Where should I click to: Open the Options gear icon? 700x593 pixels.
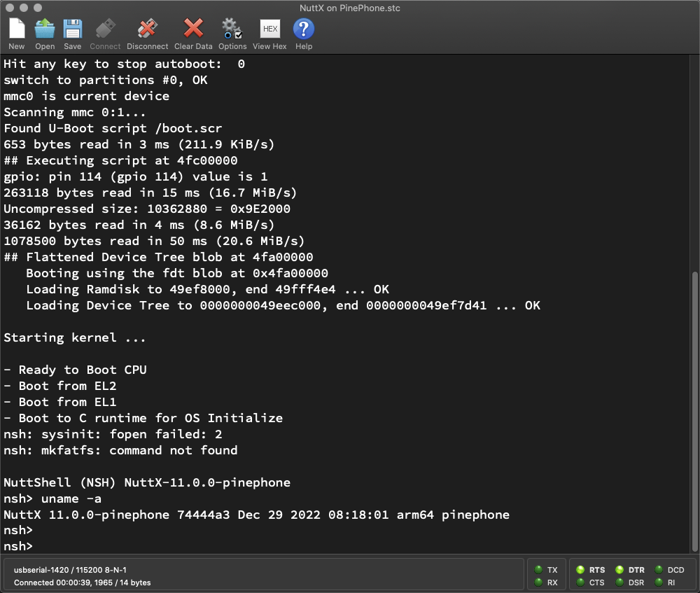[232, 29]
